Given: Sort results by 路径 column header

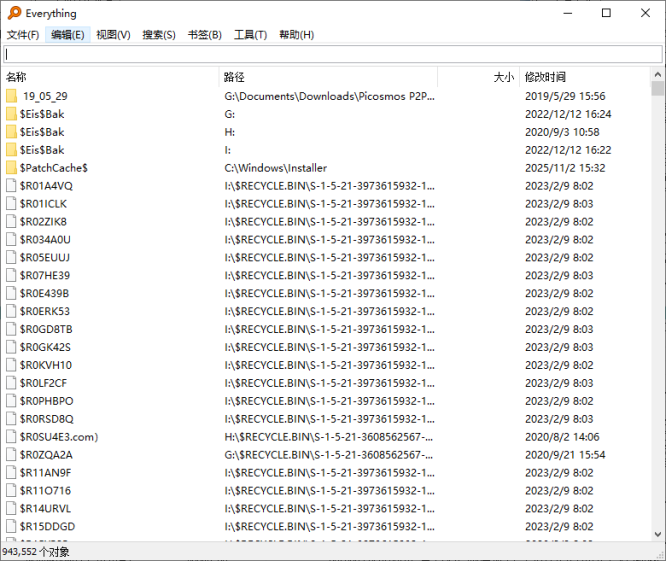Looking at the screenshot, I should [x=328, y=77].
